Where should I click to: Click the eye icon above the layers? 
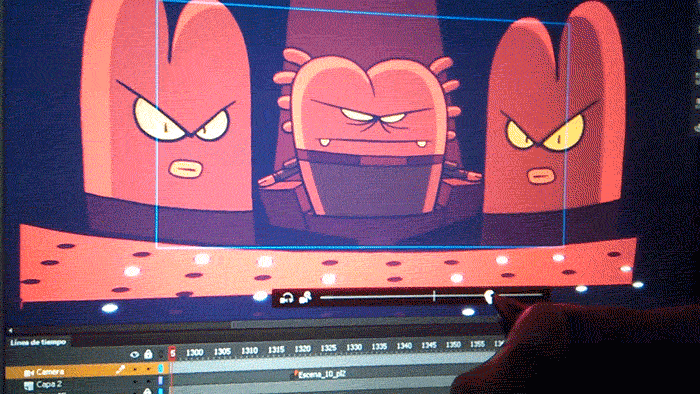pos(134,355)
